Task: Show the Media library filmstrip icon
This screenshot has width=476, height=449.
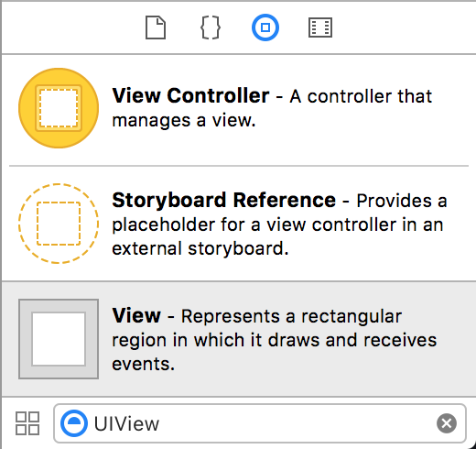Action: (320, 27)
